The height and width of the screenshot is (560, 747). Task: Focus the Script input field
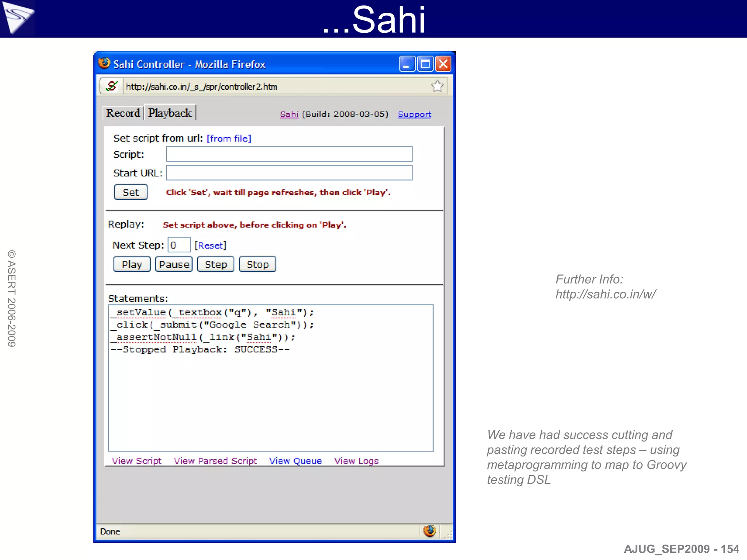[x=289, y=154]
